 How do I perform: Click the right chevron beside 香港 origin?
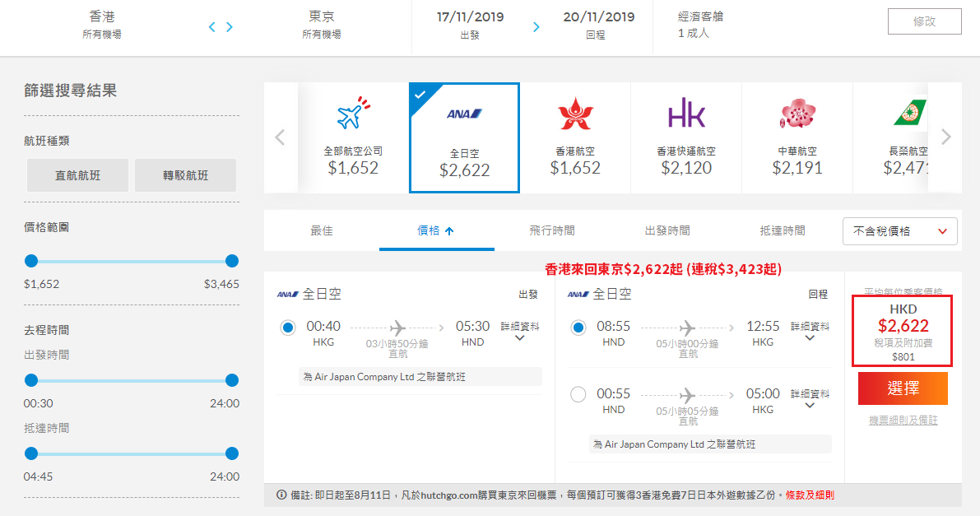(230, 27)
